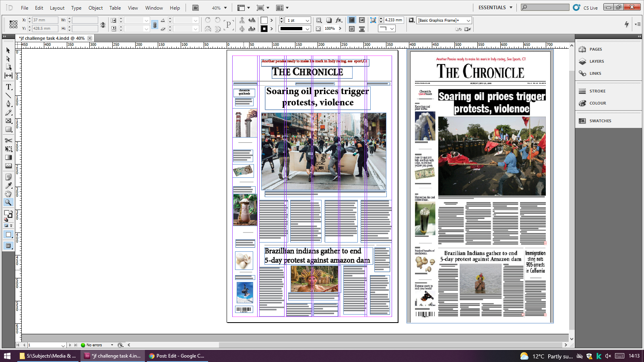Toggle the no text wrap button
Screen dimensions: 644x362
[x=352, y=20]
